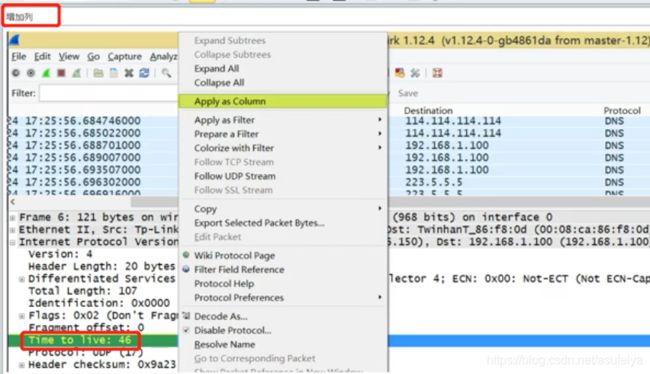Click the Wireshark fin title bar icon
This screenshot has height=374, width=650.
[x=15, y=40]
